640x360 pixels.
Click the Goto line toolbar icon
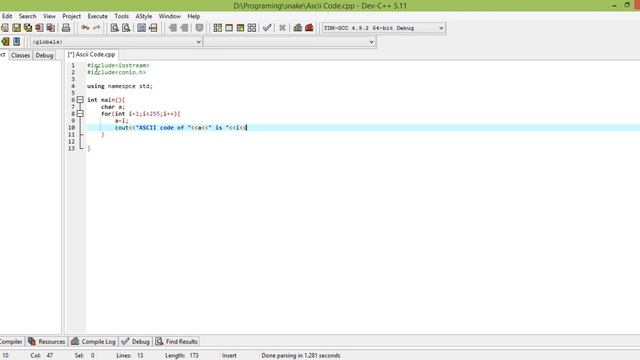pyautogui.click(x=153, y=28)
